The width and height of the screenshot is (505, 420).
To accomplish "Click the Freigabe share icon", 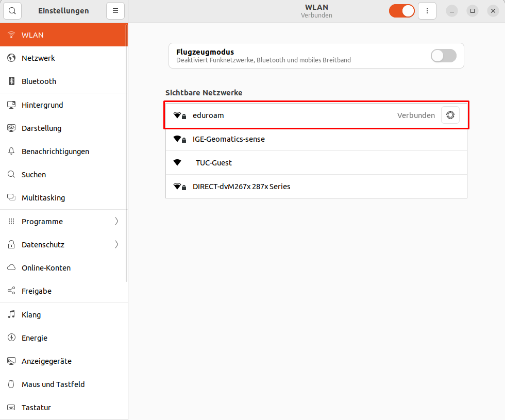I will (x=11, y=291).
